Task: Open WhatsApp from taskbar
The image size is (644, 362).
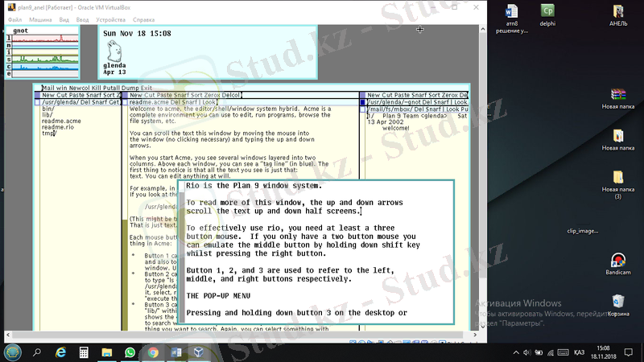Action: click(x=130, y=352)
